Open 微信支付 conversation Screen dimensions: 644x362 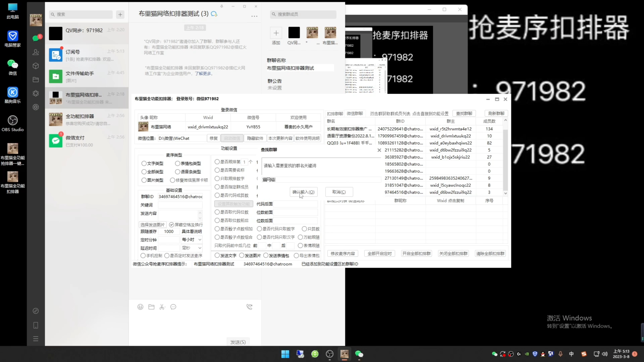click(87, 141)
